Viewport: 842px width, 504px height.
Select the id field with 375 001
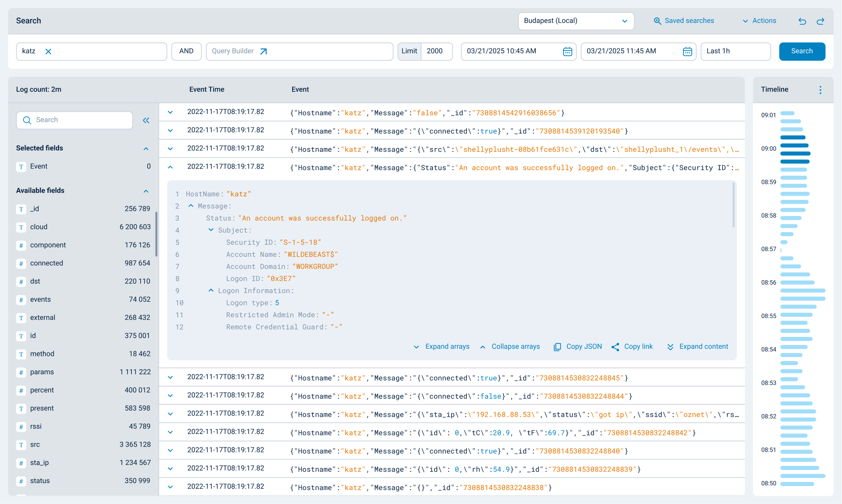83,336
